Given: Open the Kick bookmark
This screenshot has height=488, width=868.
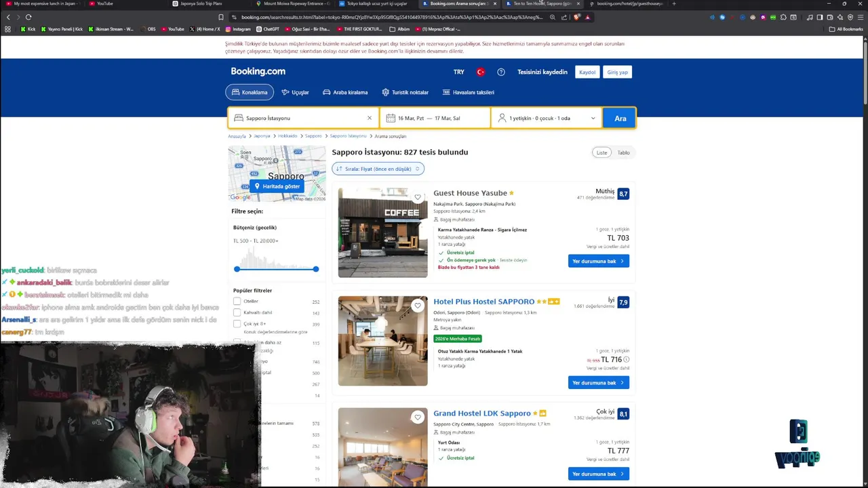Looking at the screenshot, I should [28, 29].
